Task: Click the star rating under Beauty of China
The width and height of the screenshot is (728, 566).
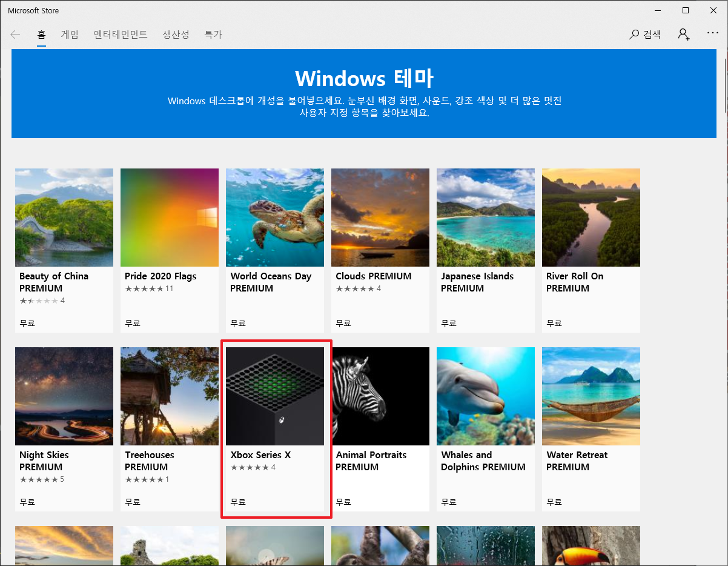Action: coord(39,301)
